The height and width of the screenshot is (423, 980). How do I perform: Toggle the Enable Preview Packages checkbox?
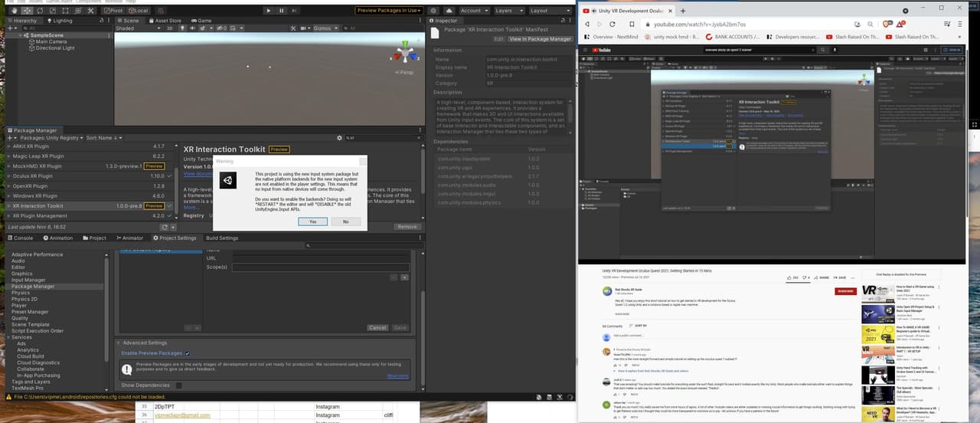tap(188, 353)
